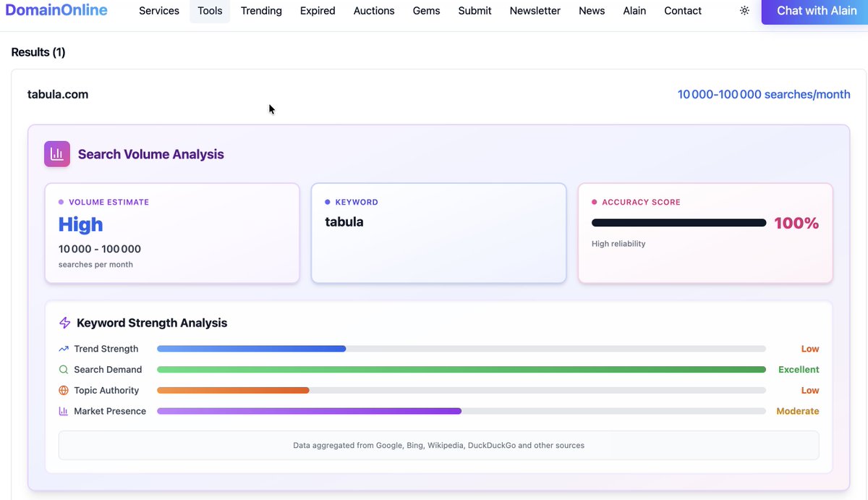Open the Expired nav link

(318, 11)
